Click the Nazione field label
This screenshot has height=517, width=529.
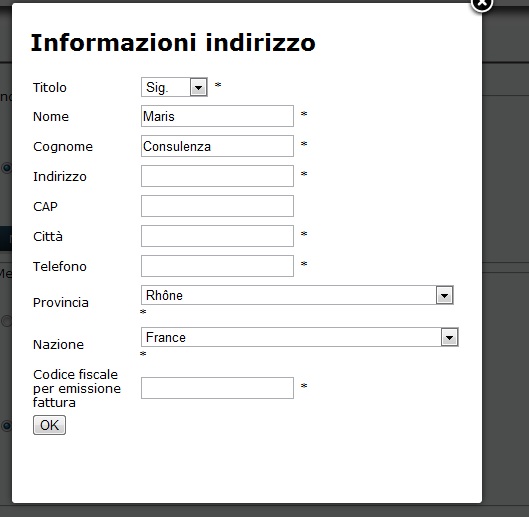tap(58, 345)
